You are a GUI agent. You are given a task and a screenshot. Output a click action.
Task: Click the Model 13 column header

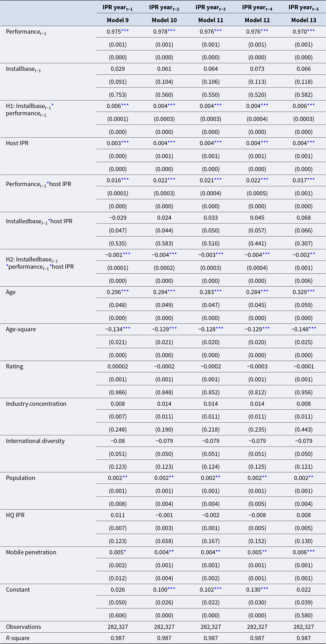coord(304,20)
